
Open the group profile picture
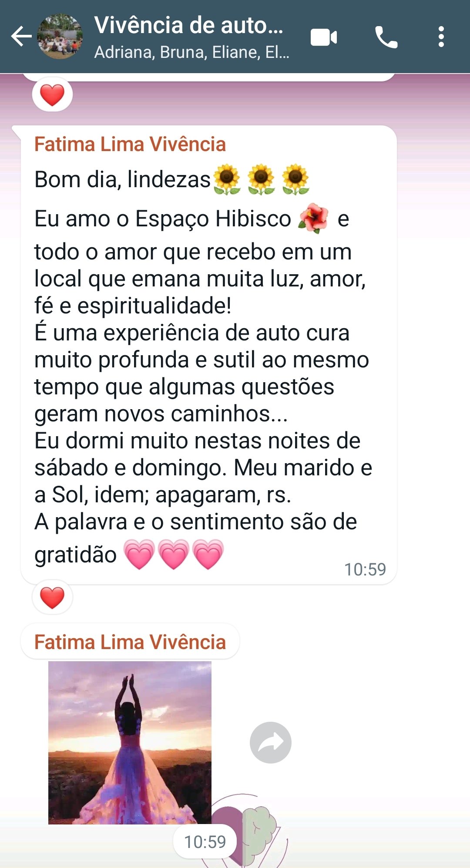[x=60, y=36]
